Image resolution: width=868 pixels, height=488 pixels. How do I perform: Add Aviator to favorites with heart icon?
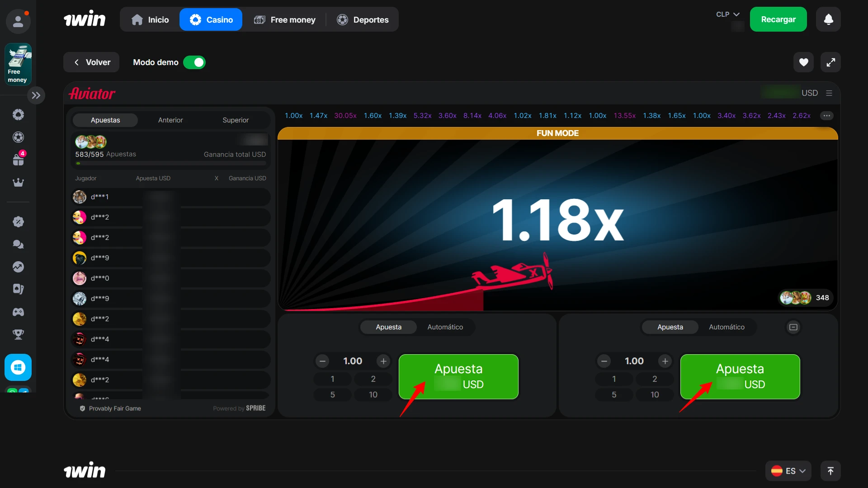coord(803,62)
